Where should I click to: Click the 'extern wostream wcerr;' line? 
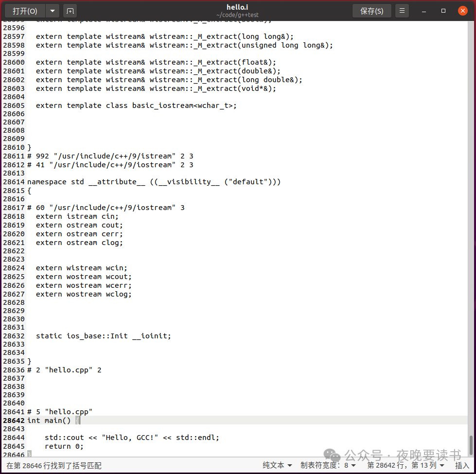click(84, 285)
